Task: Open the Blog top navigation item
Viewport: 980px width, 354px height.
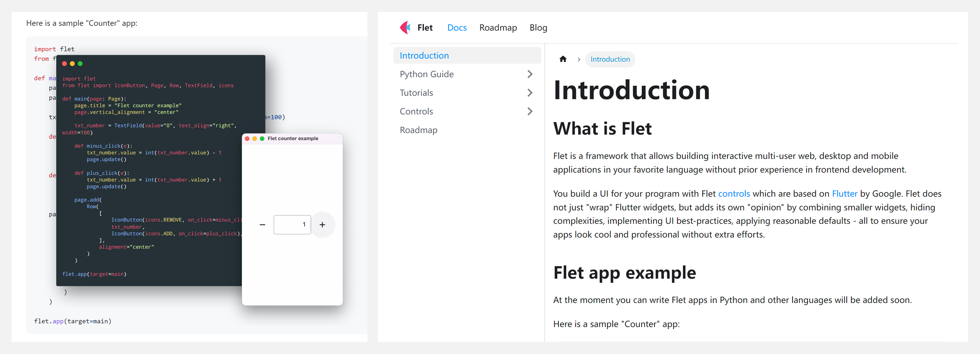Action: coord(538,28)
